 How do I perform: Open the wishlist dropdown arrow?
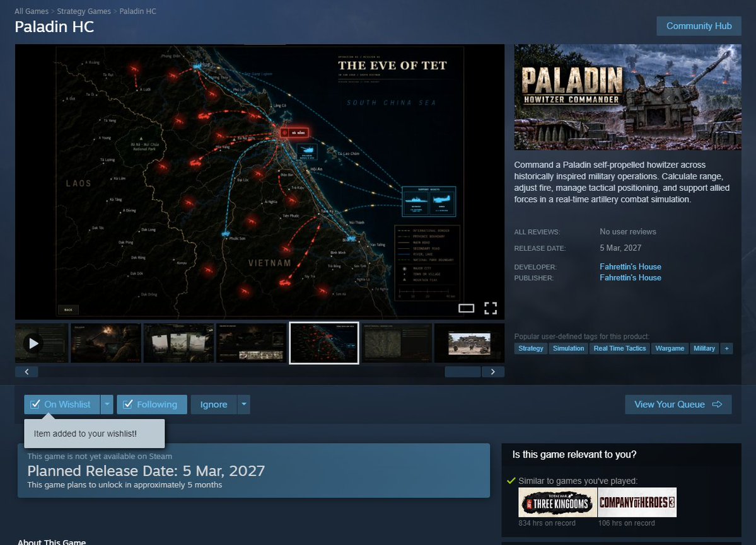pyautogui.click(x=107, y=404)
